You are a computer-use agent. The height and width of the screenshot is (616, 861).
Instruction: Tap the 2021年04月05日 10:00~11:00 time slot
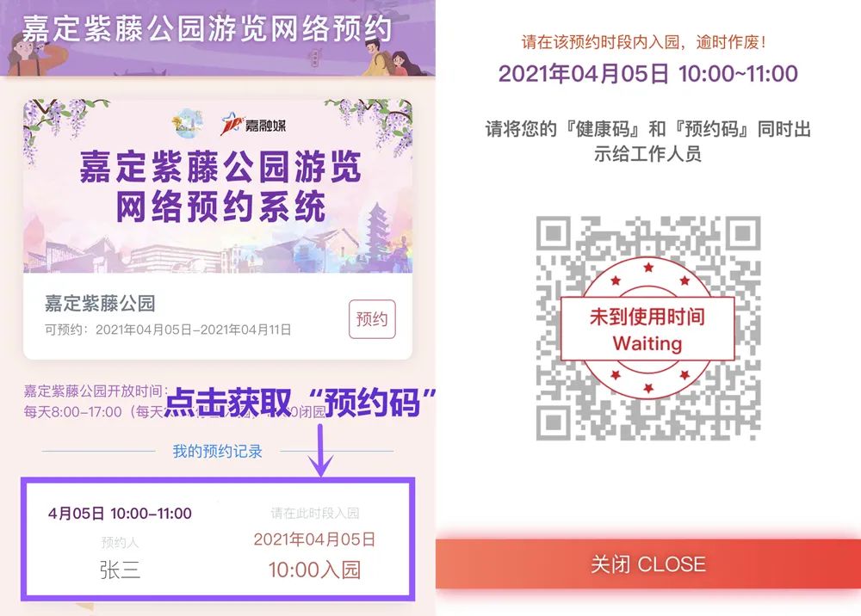648,73
